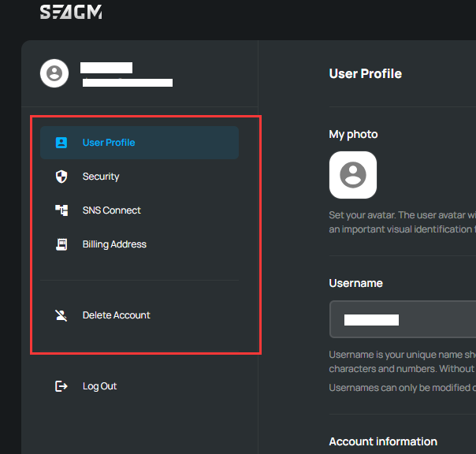Image resolution: width=476 pixels, height=454 pixels.
Task: Click the sidebar account avatar icon
Action: [x=54, y=73]
